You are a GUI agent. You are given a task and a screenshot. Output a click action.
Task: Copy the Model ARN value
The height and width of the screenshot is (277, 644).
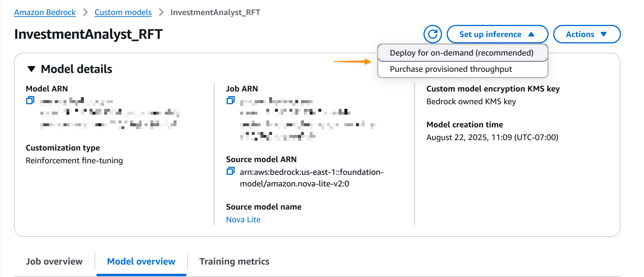click(30, 100)
